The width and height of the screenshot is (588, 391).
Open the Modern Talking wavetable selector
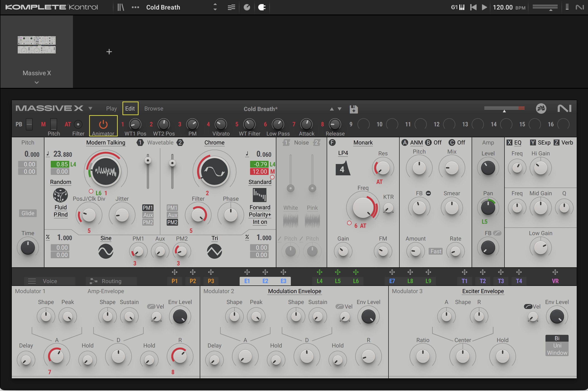click(x=106, y=143)
